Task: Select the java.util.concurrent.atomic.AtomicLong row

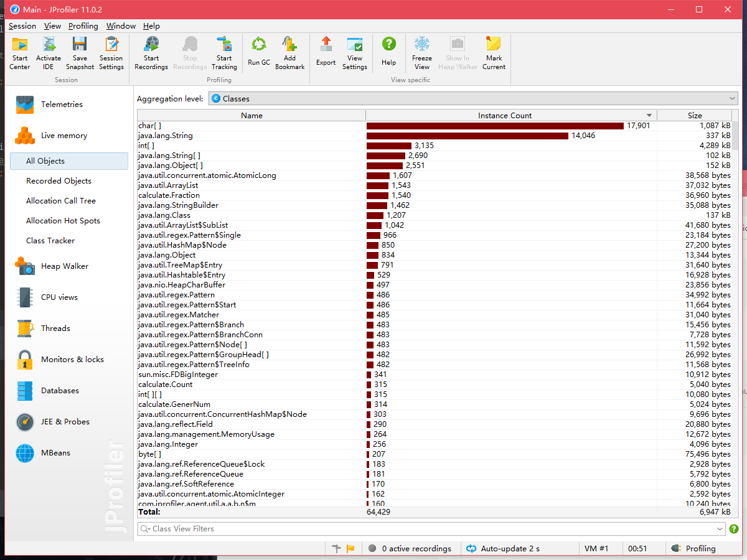Action: pyautogui.click(x=435, y=175)
